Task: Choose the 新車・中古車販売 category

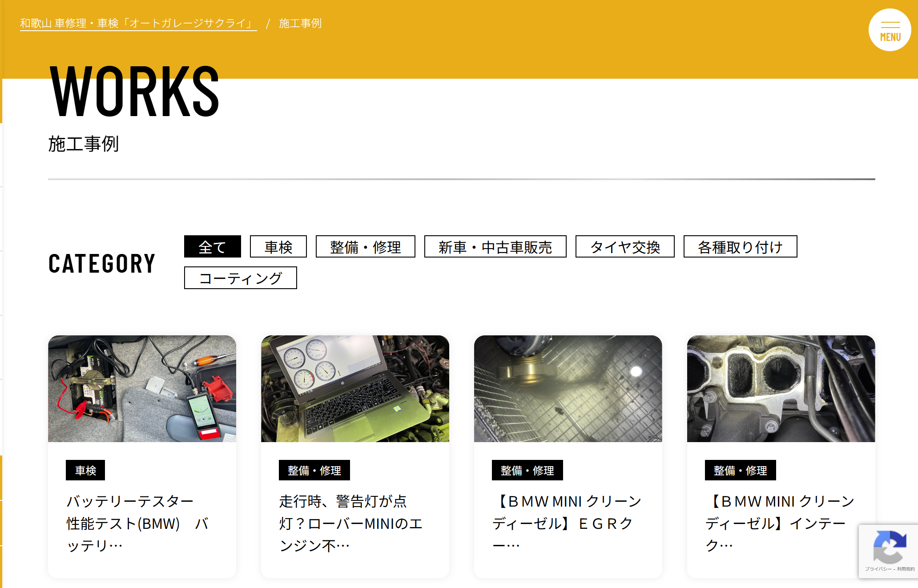Action: (x=495, y=247)
